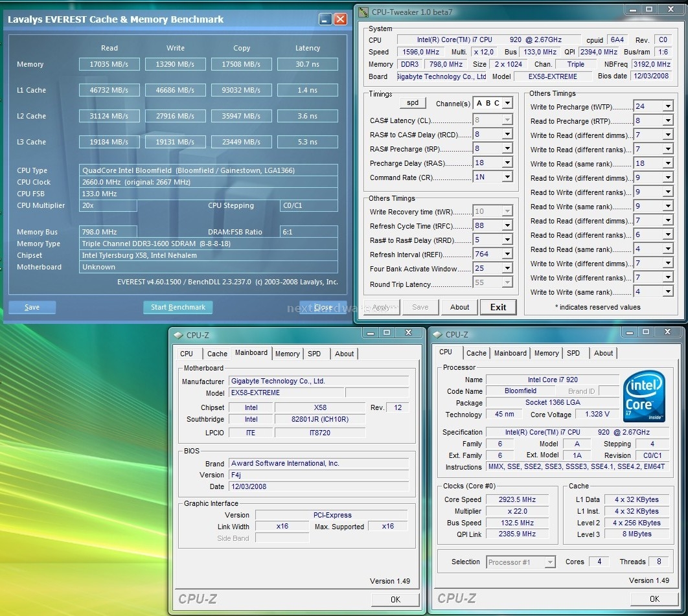Image resolution: width=688 pixels, height=616 pixels.
Task: Expand the RAS# to CAS# Delay (tRCD) dropdown
Action: coord(508,134)
